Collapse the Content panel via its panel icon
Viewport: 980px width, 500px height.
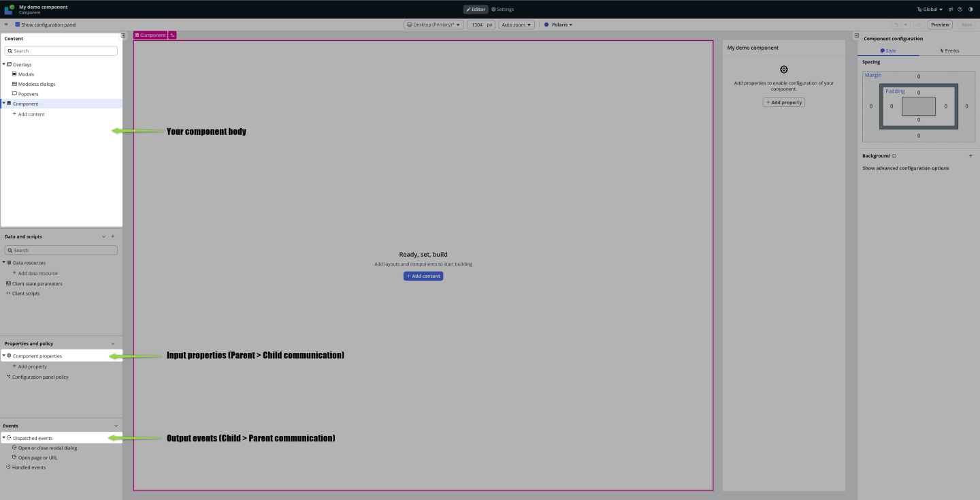[122, 35]
